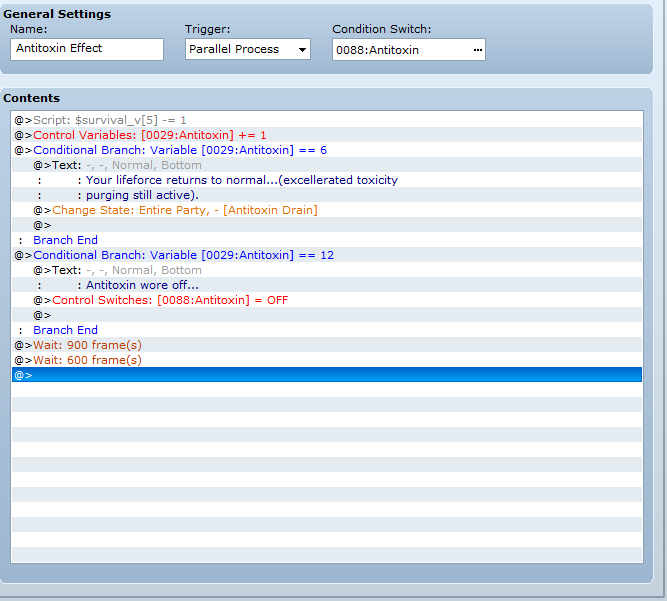Select the 'purging still active' text line

142,195
